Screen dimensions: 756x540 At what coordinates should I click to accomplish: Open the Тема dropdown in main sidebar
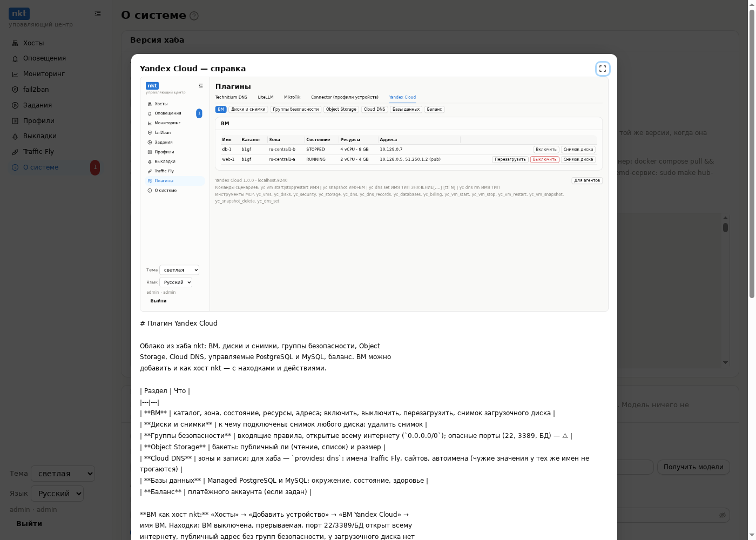coord(63,474)
